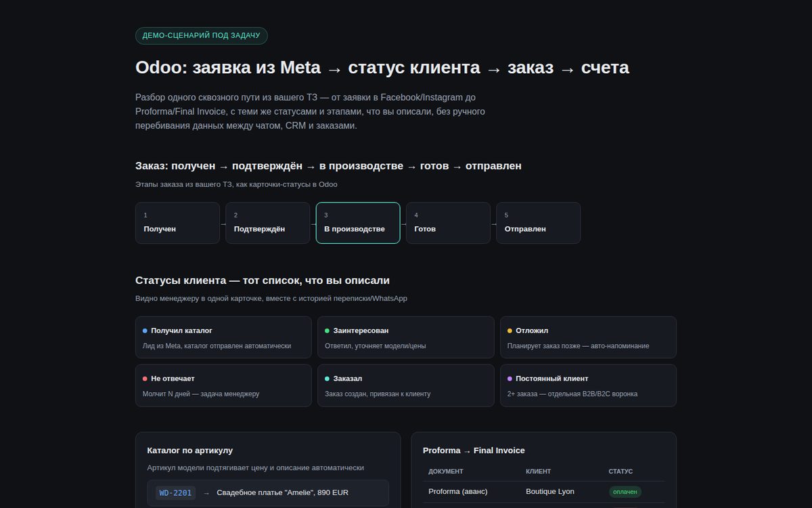Image resolution: width=812 pixels, height=508 pixels.
Task: Open the 'Отложил' client status card
Action: (x=588, y=337)
